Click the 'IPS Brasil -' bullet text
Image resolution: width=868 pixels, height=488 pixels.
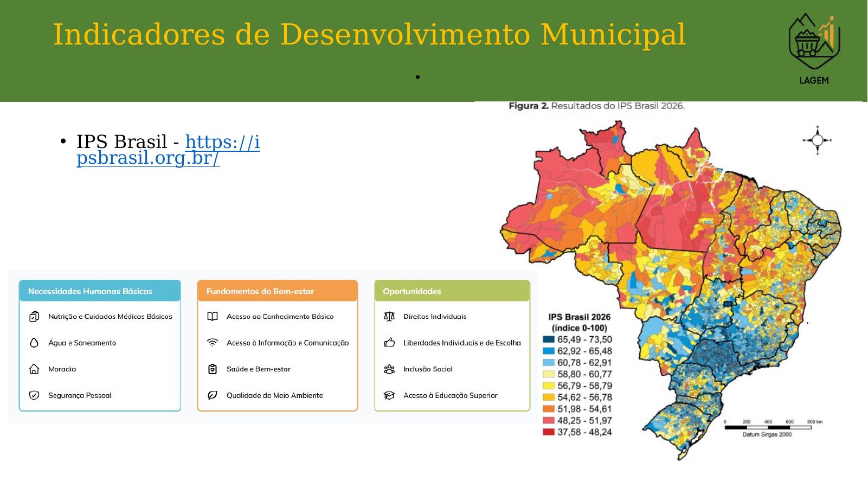[x=128, y=142]
